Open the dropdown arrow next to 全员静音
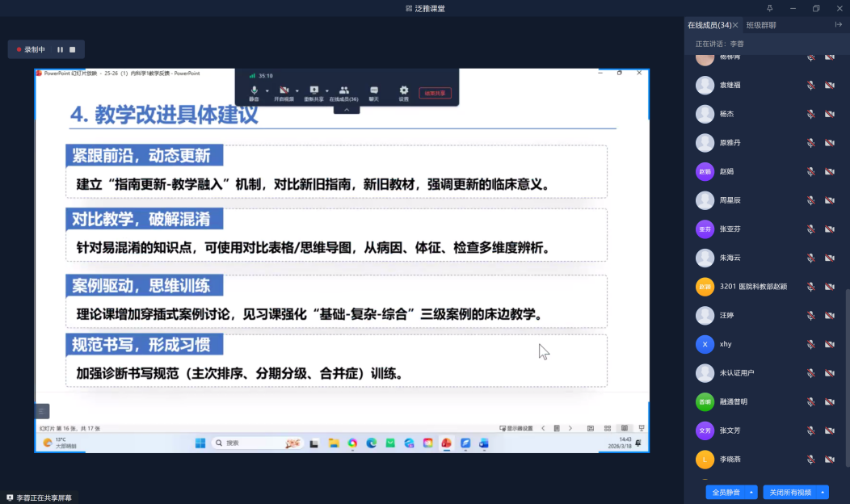 752,492
